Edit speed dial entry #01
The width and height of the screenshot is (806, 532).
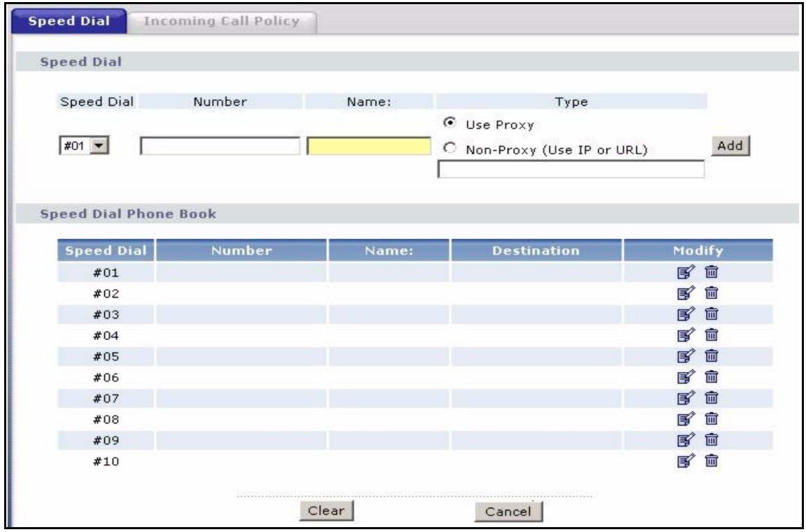click(686, 272)
